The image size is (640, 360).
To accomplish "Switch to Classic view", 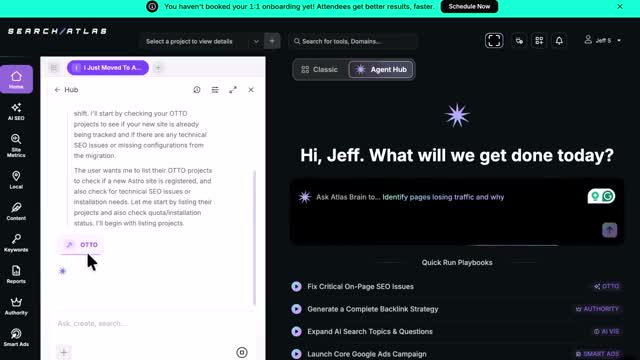I will coord(320,69).
